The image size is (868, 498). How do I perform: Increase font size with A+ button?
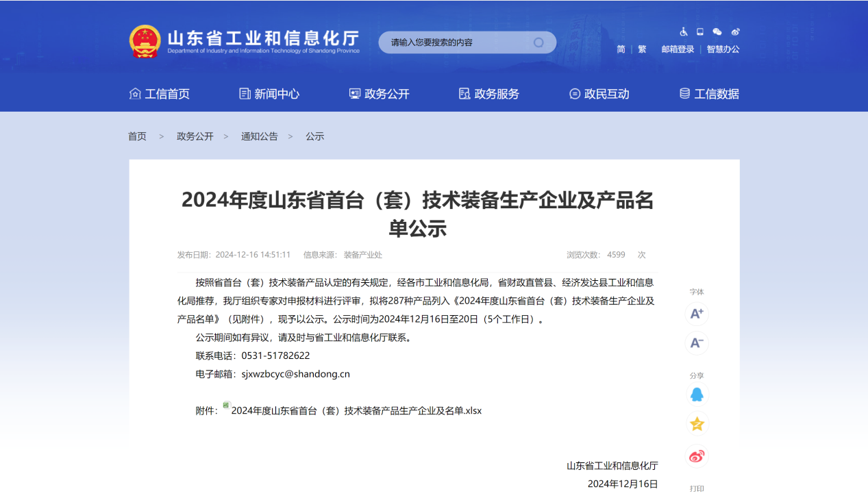(x=697, y=314)
